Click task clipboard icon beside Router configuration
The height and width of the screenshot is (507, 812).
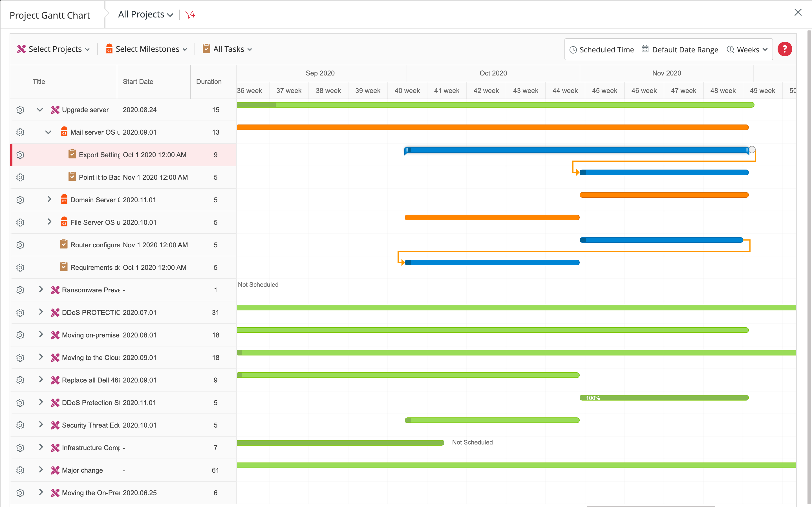tap(63, 244)
